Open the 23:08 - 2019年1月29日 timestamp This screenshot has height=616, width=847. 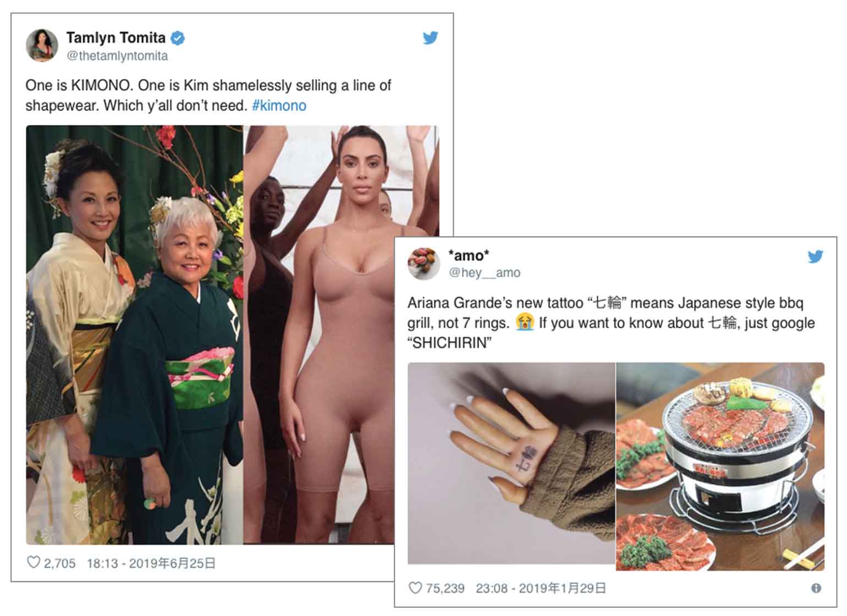click(x=541, y=588)
